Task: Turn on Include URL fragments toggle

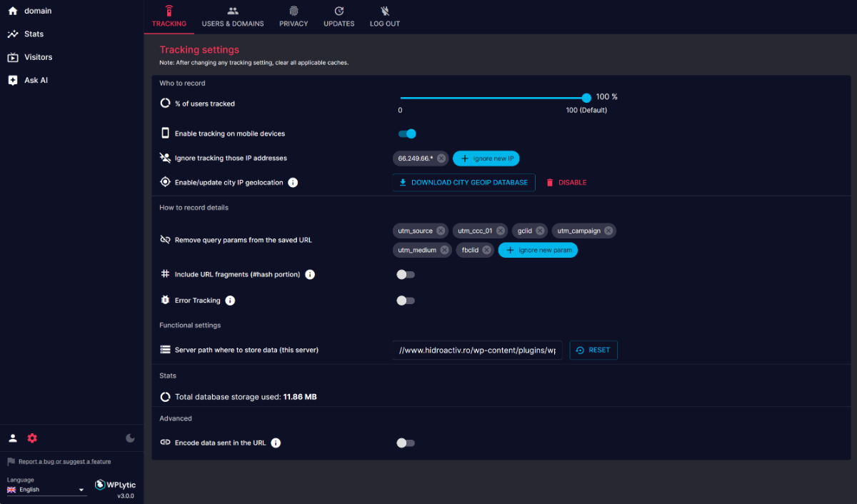Action: pyautogui.click(x=406, y=274)
